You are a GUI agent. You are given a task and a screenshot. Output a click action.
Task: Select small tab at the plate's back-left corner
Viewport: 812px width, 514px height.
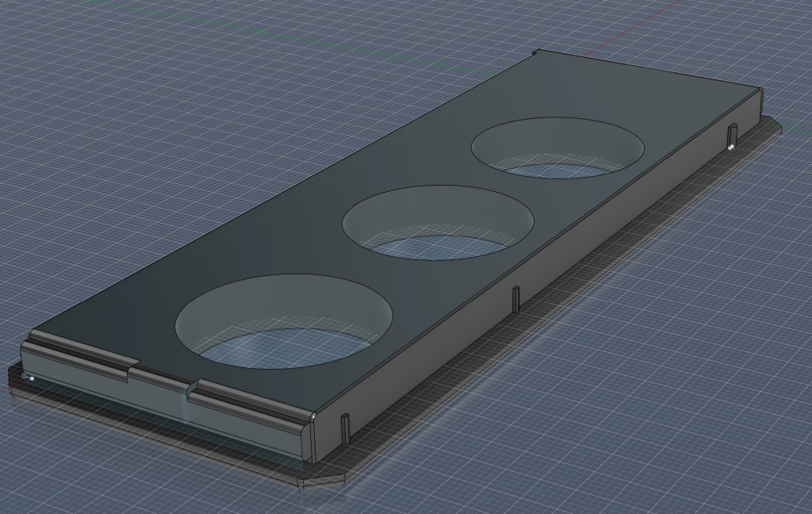pyautogui.click(x=534, y=53)
